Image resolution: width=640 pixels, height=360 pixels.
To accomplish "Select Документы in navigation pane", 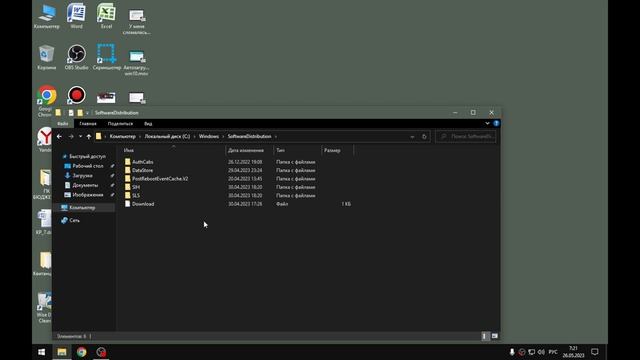I will [81, 185].
